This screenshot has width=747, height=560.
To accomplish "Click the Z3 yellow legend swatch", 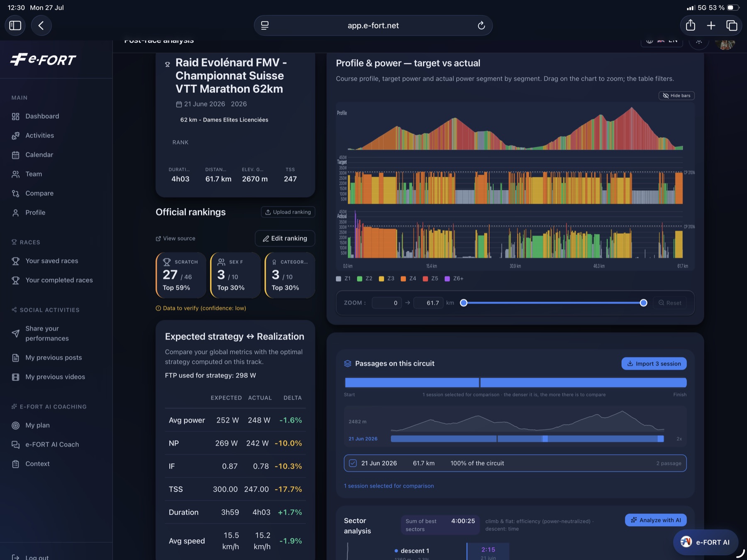I will point(381,279).
